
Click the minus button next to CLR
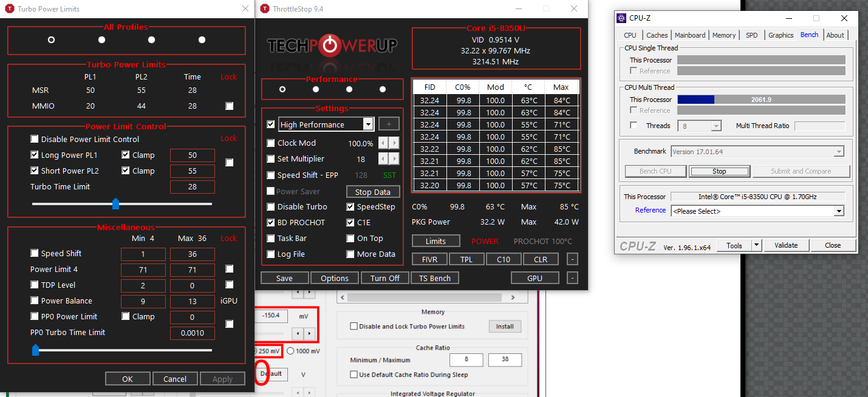click(x=572, y=259)
